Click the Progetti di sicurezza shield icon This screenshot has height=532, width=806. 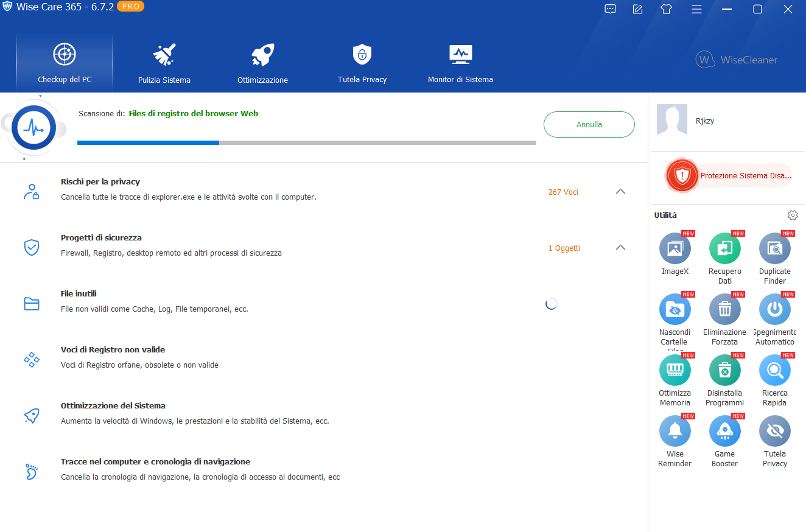[32, 247]
